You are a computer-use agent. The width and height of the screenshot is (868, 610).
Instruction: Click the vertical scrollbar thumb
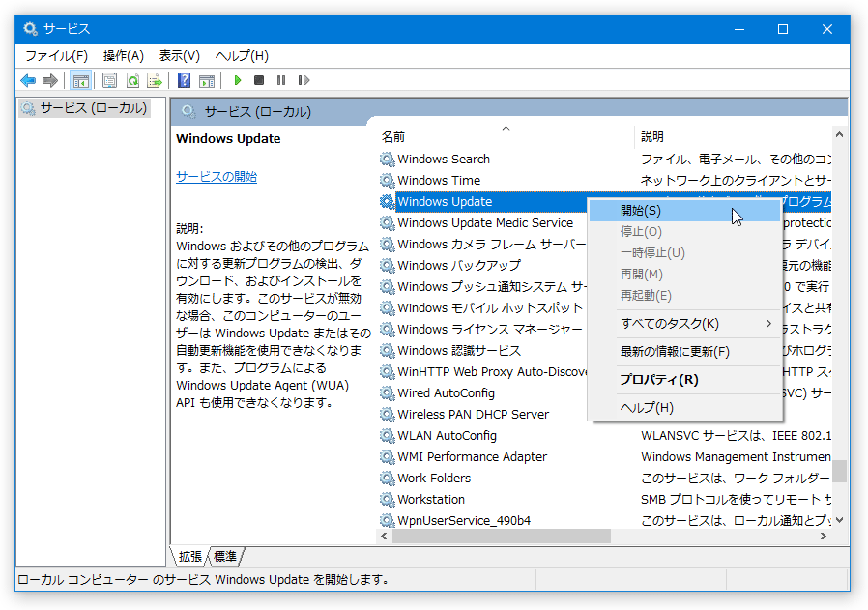tap(840, 471)
